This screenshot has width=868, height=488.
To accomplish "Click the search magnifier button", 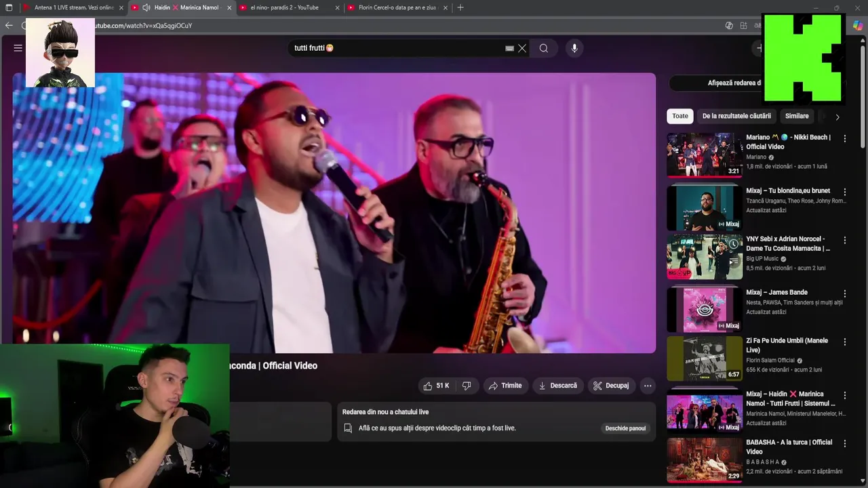I will pyautogui.click(x=543, y=48).
